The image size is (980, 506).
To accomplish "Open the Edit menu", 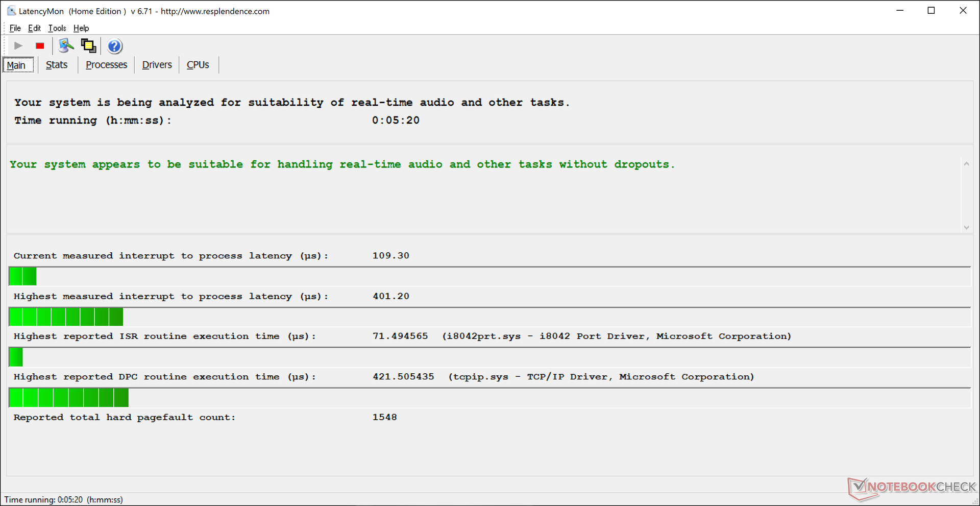I will (34, 28).
